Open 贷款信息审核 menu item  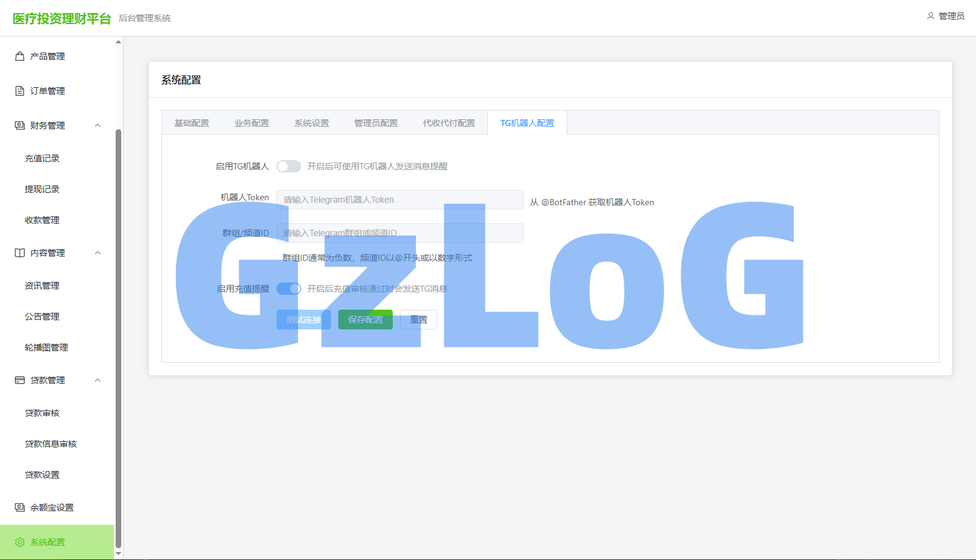pyautogui.click(x=57, y=444)
